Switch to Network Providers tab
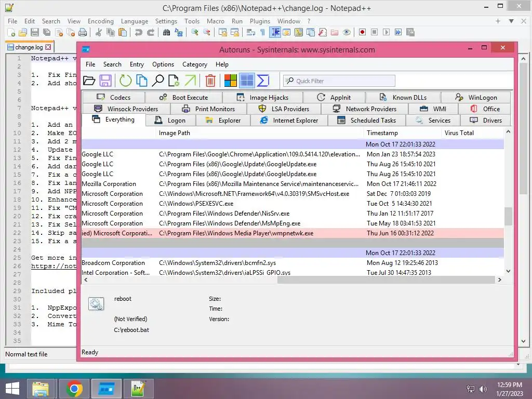532x399 pixels. tap(365, 109)
